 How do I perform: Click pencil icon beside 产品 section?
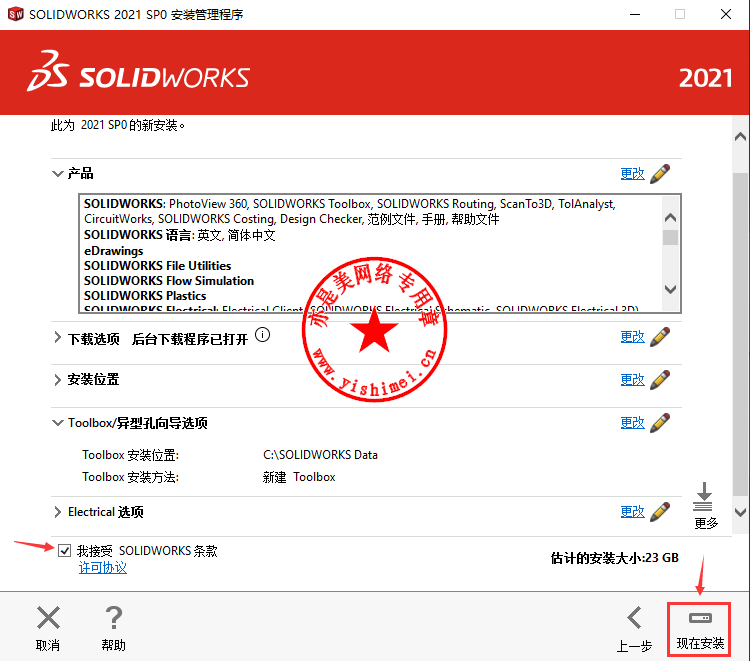click(x=660, y=174)
